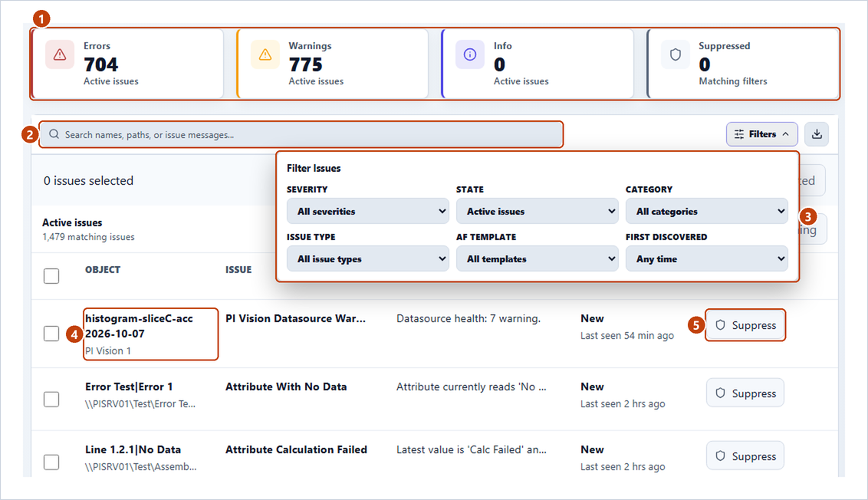868x500 pixels.
Task: Check the Line 1.2.1|No Data row checkbox
Action: (51, 462)
